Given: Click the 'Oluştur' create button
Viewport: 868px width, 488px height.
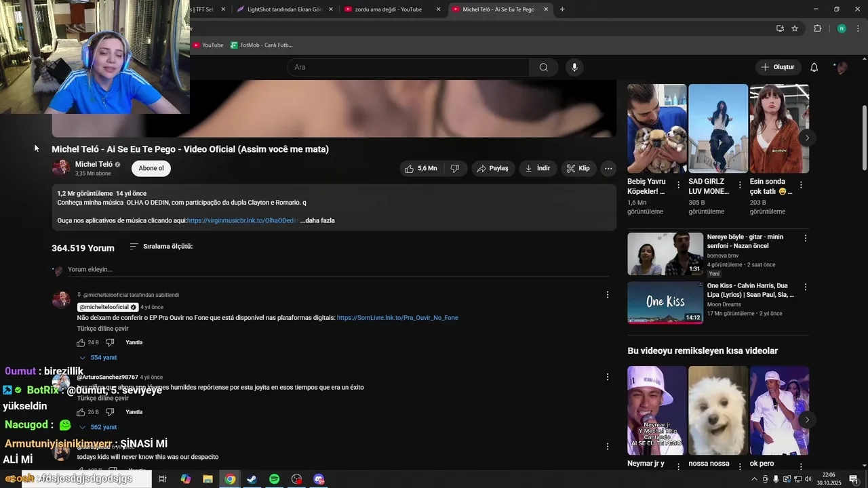Looking at the screenshot, I should 777,67.
